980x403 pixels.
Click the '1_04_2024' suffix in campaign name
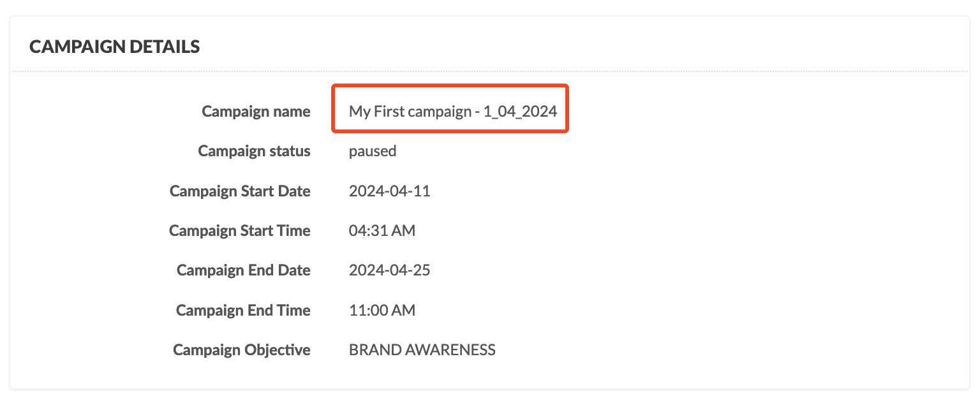520,112
